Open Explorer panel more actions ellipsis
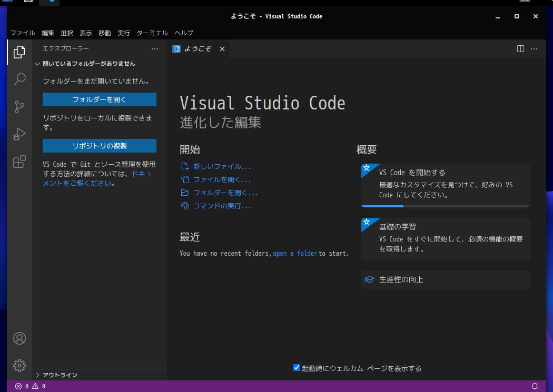Viewport: 553px width, 392px height. (155, 48)
